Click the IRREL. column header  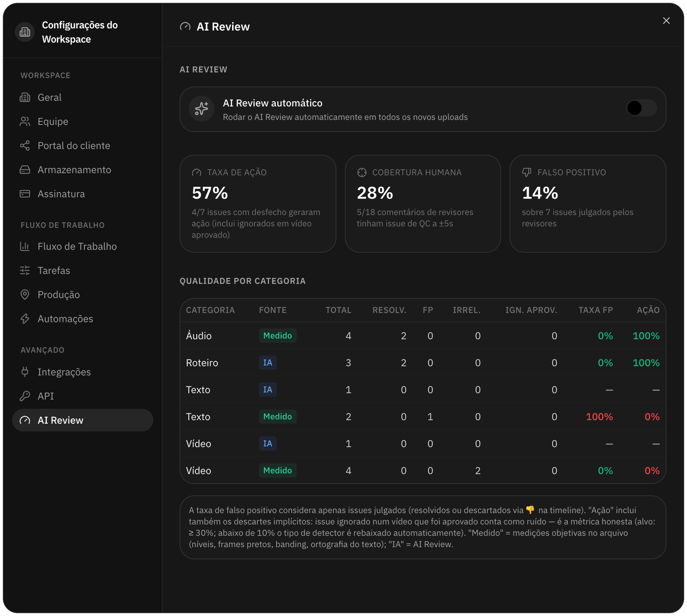click(x=467, y=310)
